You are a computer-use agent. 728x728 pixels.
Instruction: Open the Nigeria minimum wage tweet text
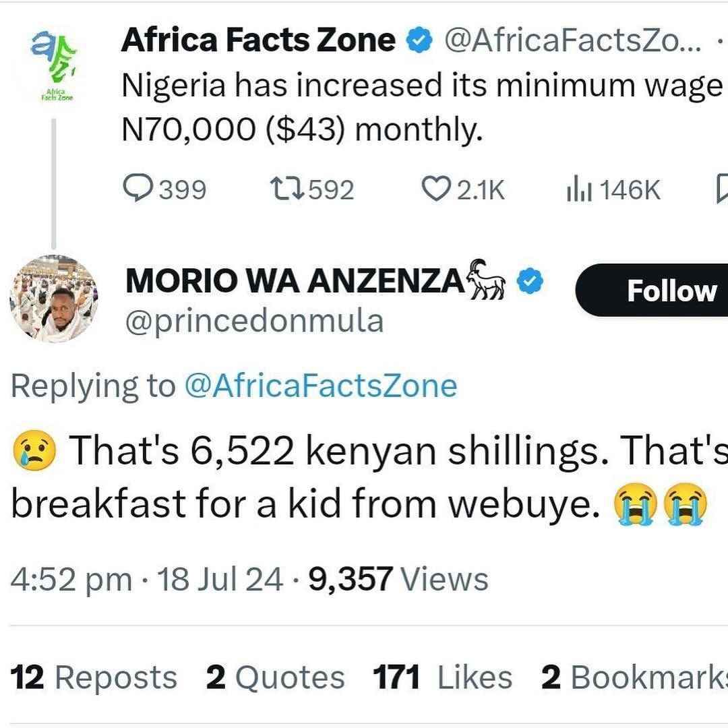[422, 107]
